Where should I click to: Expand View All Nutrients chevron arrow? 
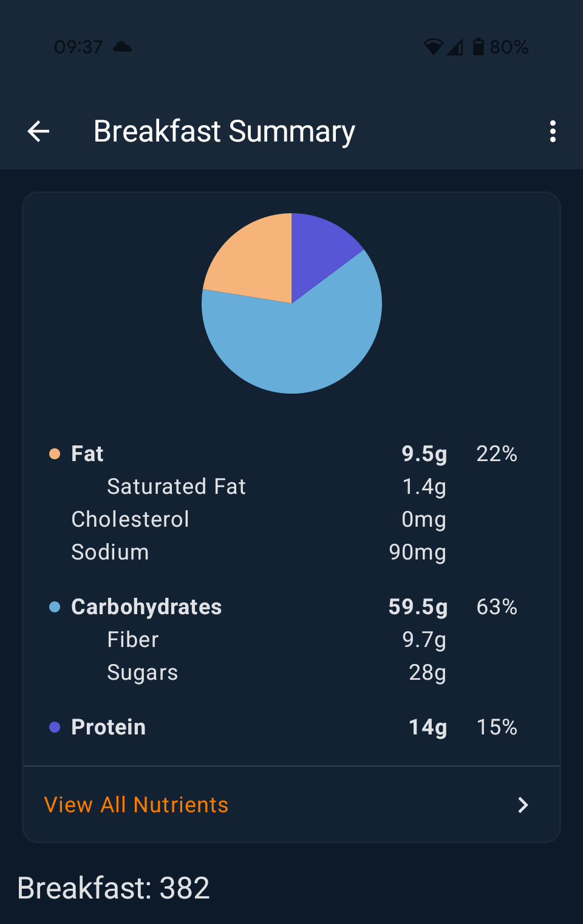click(522, 805)
